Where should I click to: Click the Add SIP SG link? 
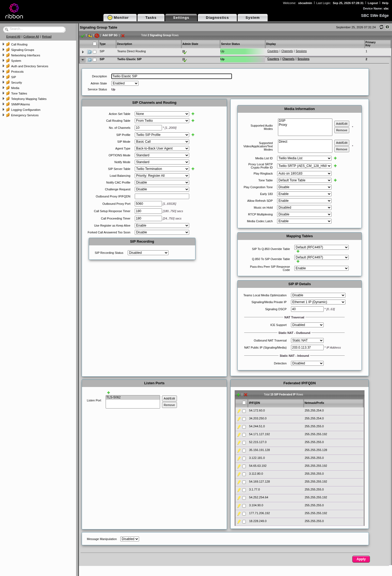click(110, 35)
